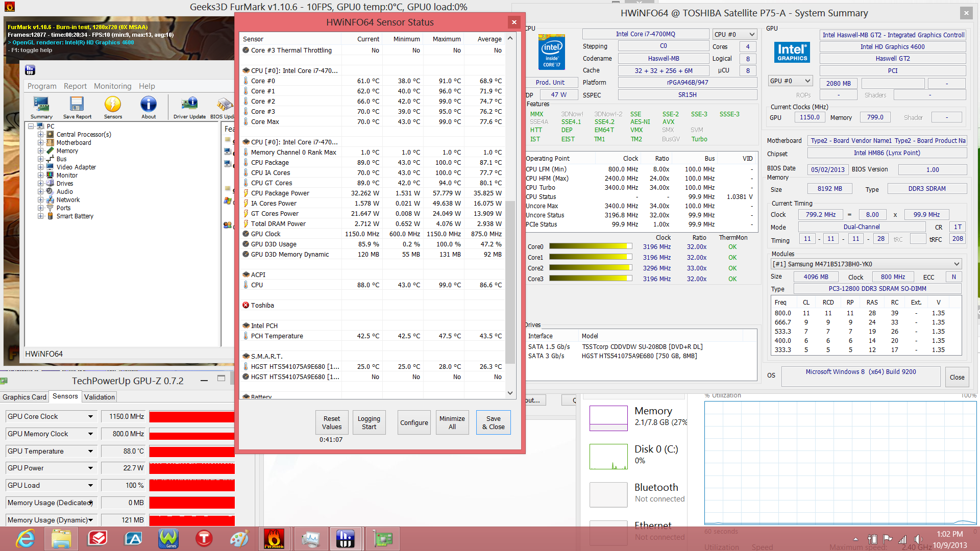Click the Save & Close button

[494, 422]
